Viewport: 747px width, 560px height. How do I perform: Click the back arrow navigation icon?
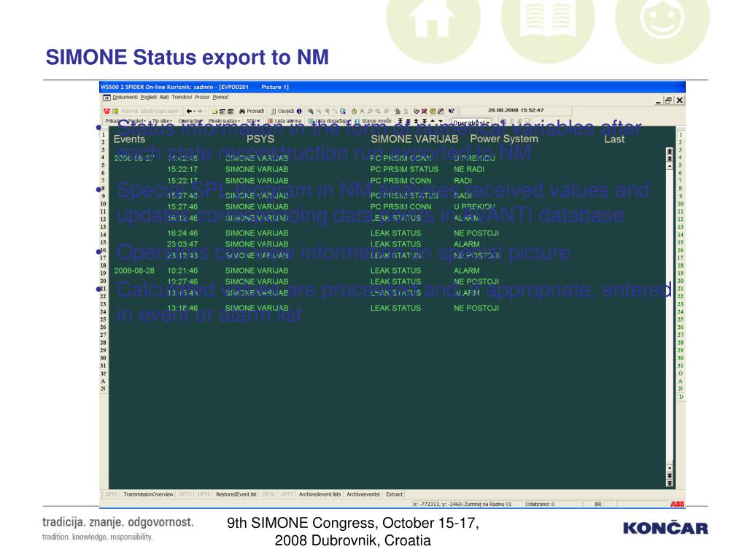(189, 111)
